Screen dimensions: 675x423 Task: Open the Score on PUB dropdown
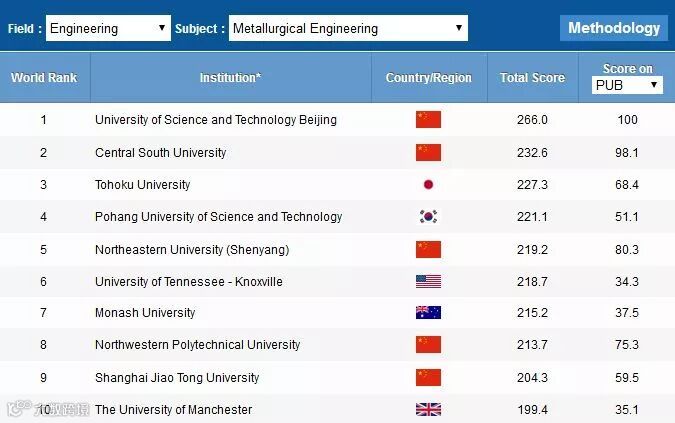pos(627,85)
